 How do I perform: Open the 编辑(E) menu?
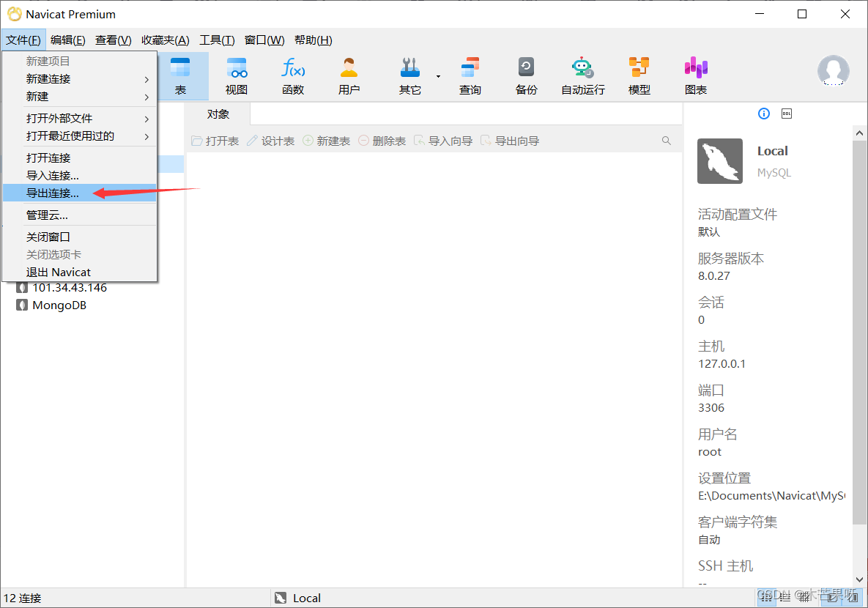click(x=67, y=40)
